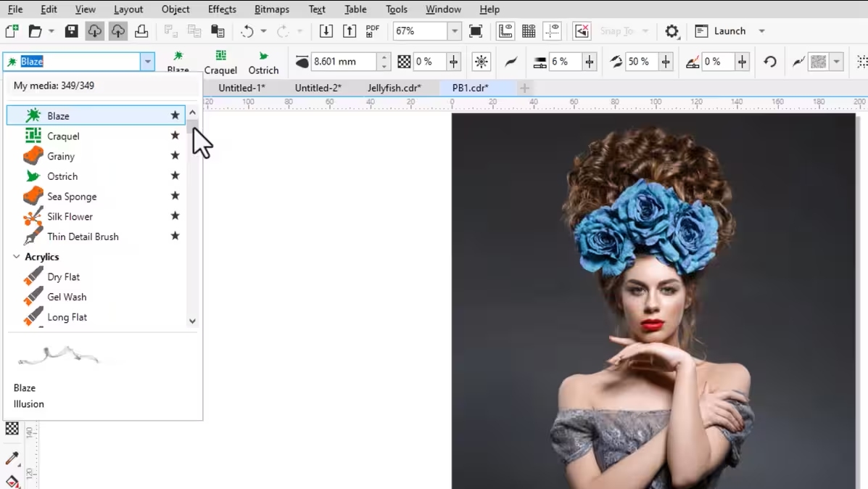Open the transparency slider next to 0 %
This screenshot has width=868, height=489.
click(454, 62)
